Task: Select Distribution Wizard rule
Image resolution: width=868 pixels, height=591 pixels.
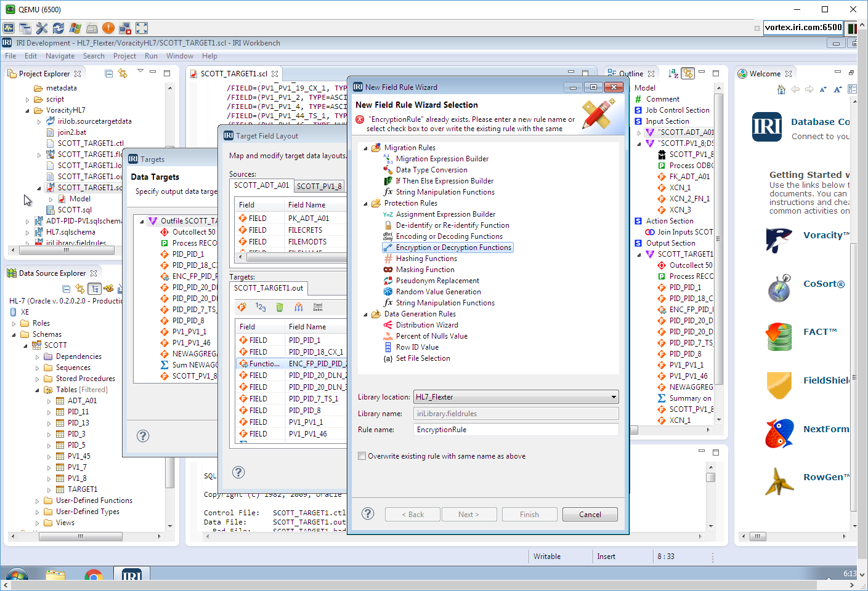Action: coord(427,325)
